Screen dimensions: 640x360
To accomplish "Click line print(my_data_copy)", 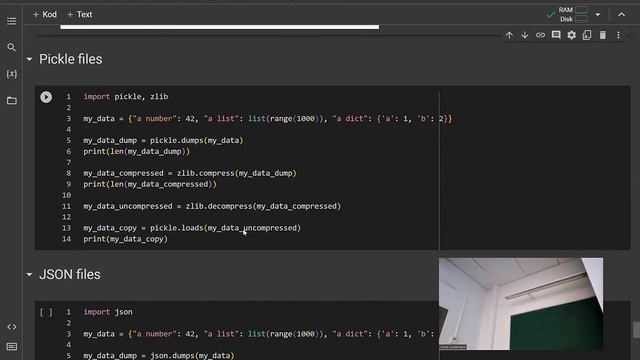I will 125,239.
